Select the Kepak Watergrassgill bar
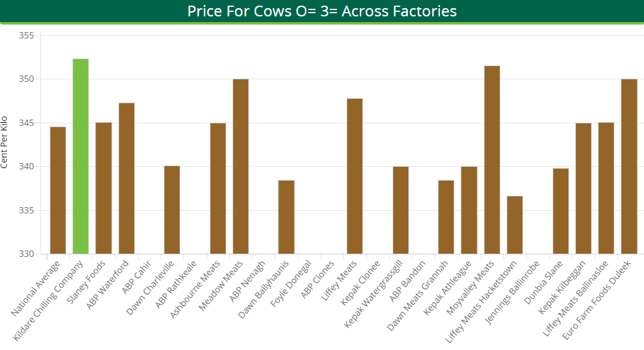 (x=400, y=210)
